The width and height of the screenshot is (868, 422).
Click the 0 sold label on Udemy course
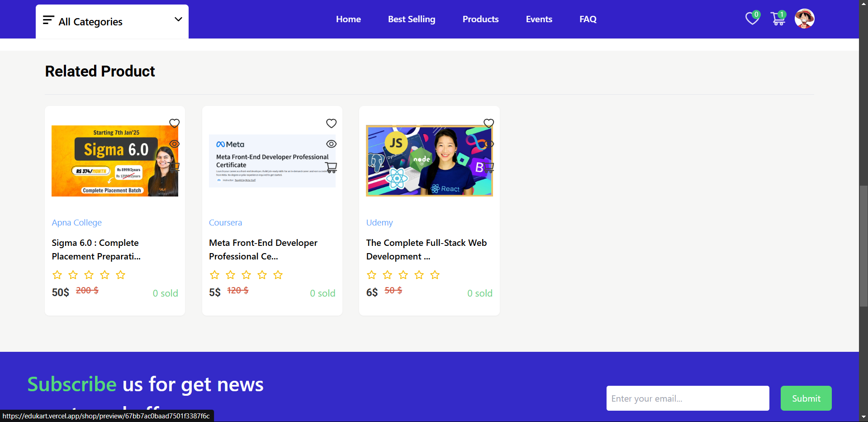[480, 293]
